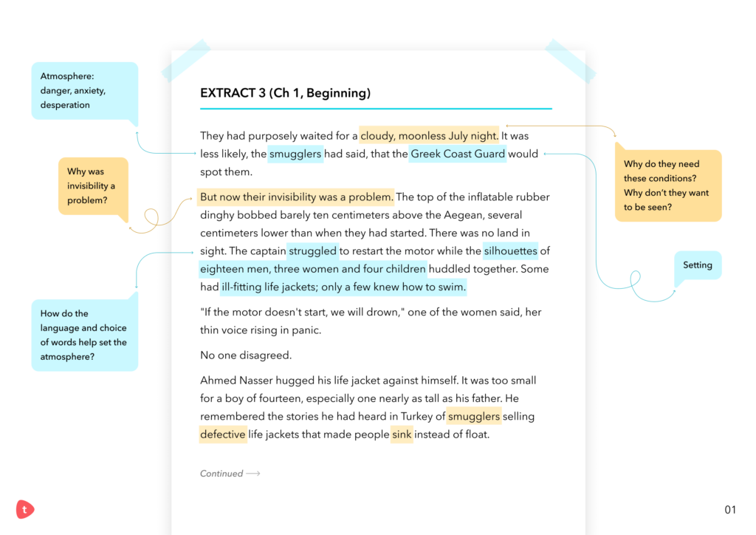
Task: Select the 'Atmosphere: danger, anxiety, desperation' note
Action: [84, 90]
